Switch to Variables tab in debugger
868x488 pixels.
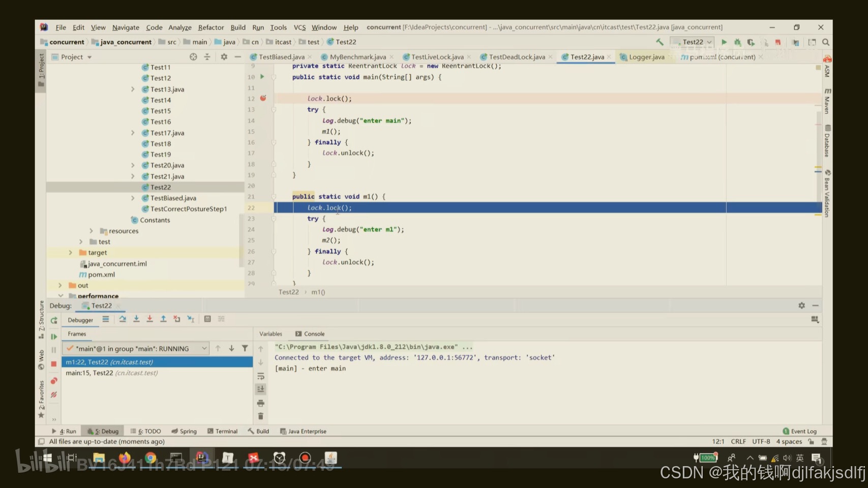click(271, 334)
